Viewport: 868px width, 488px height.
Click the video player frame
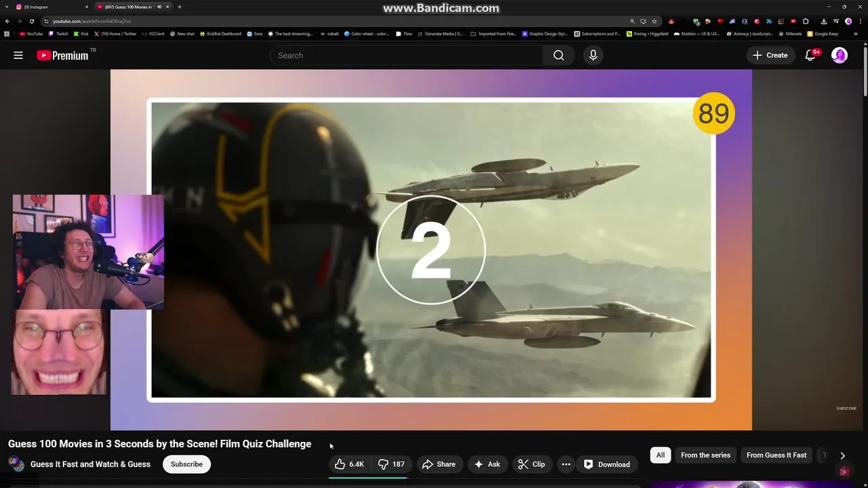(431, 249)
